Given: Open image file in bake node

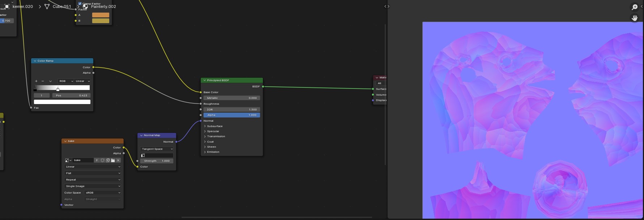Looking at the screenshot, I should tap(113, 160).
